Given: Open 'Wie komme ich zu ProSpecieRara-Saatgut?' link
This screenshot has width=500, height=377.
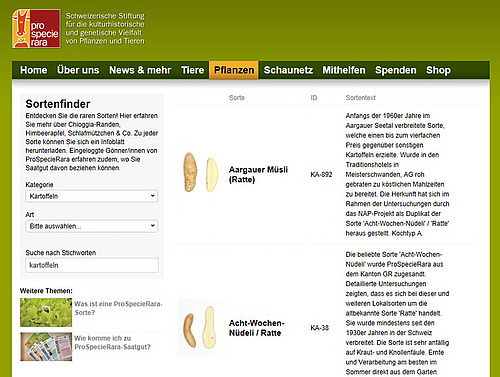Looking at the screenshot, I should (112, 342).
